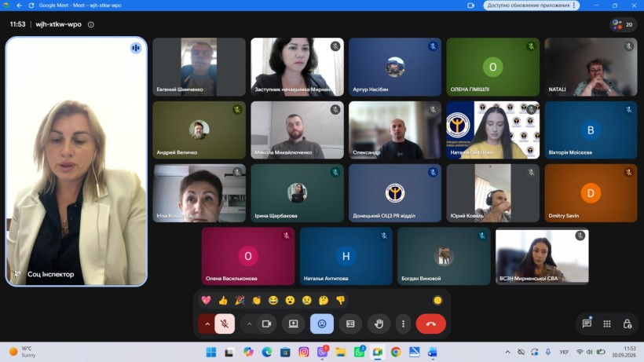Send the clapping hands reaction
The width and height of the screenshot is (644, 362).
pyautogui.click(x=257, y=301)
